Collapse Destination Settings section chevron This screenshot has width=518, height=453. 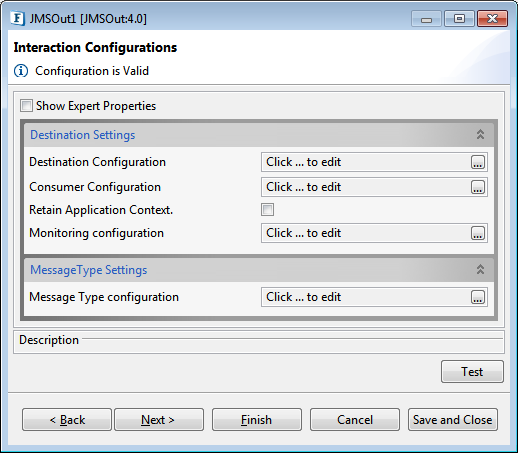pyautogui.click(x=480, y=135)
